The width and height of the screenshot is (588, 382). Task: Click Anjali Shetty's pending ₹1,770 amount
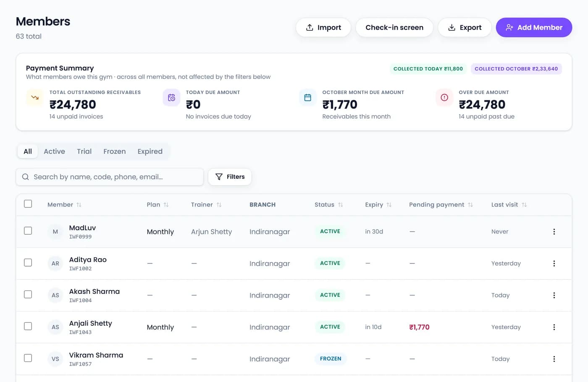[419, 327]
